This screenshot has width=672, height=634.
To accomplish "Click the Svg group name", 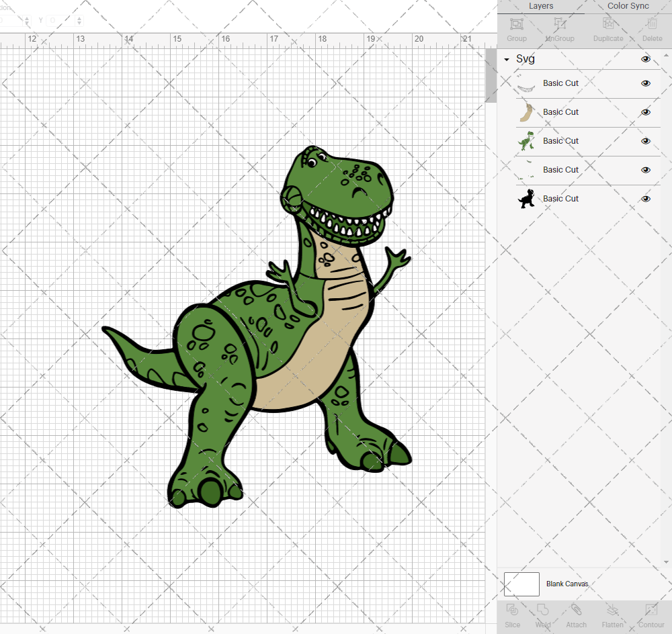I will 525,58.
